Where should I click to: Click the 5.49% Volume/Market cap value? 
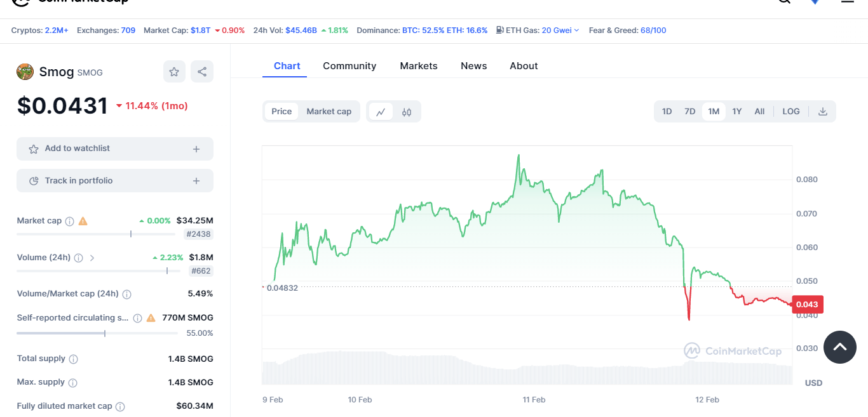[x=201, y=294]
